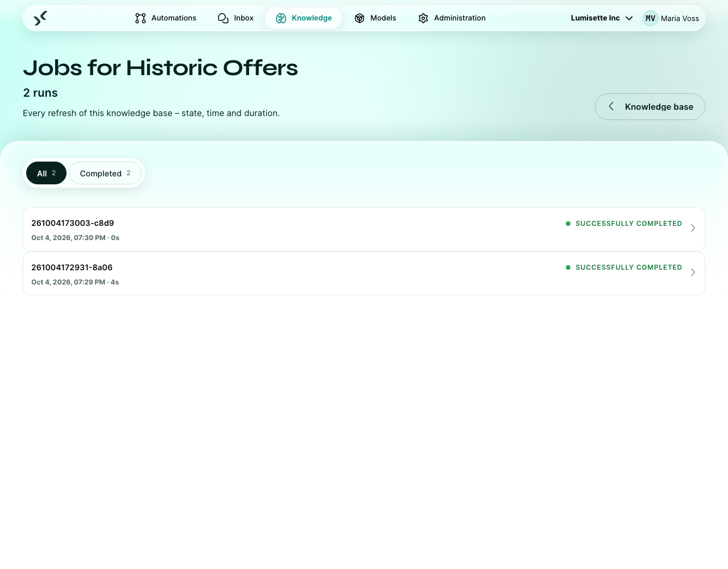Click the Models cube icon
Image resolution: width=728 pixels, height=569 pixels.
point(359,18)
